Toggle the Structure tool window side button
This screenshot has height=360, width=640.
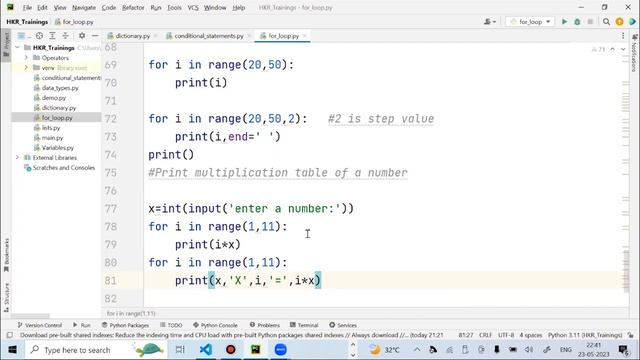point(6,297)
